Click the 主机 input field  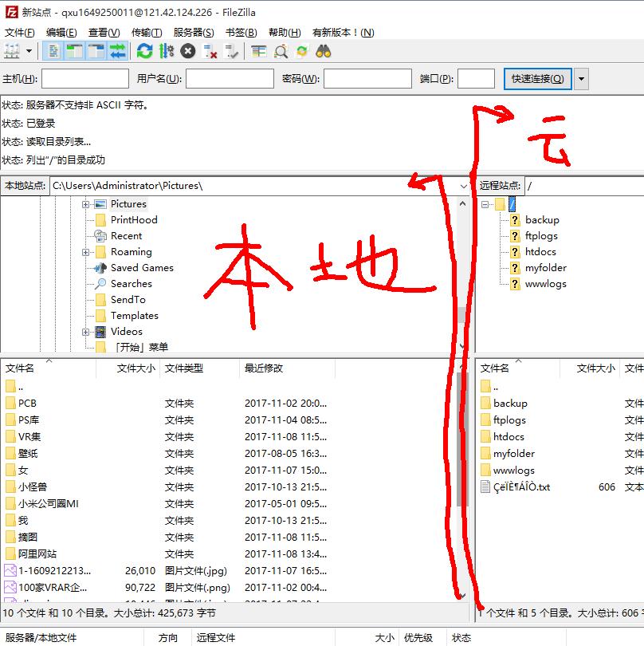point(84,79)
